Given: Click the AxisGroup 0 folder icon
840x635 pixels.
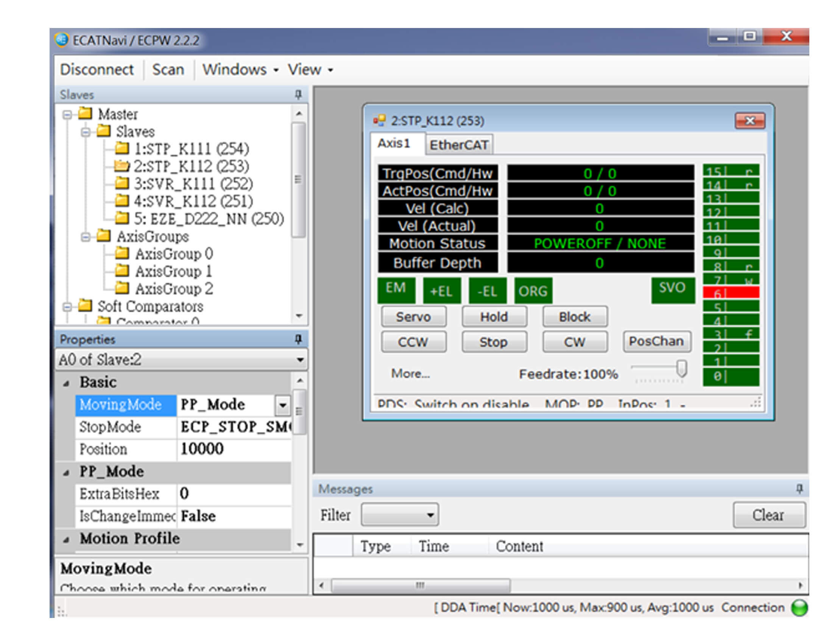Looking at the screenshot, I should [x=122, y=253].
